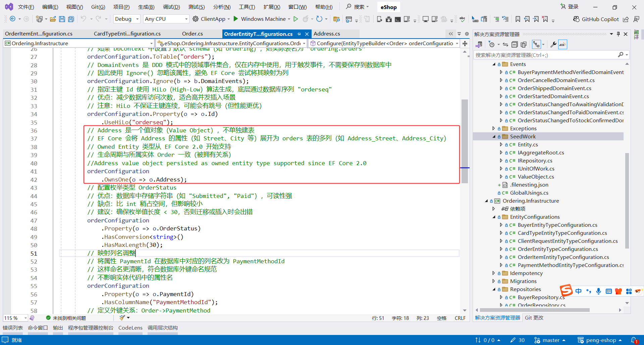Click the peng-eshop repository button
644x345 pixels.
[600, 340]
